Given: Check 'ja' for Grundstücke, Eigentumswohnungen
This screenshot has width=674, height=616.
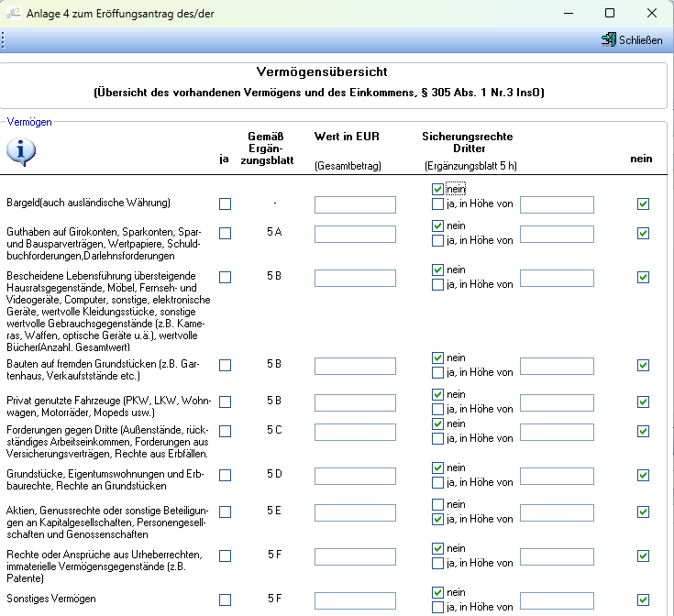Looking at the screenshot, I should pos(225,475).
